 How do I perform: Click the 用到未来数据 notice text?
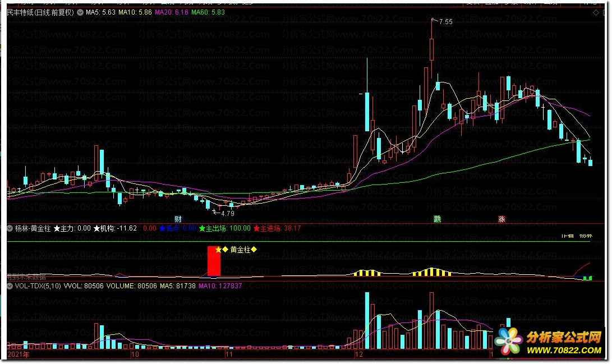[x=26, y=278]
